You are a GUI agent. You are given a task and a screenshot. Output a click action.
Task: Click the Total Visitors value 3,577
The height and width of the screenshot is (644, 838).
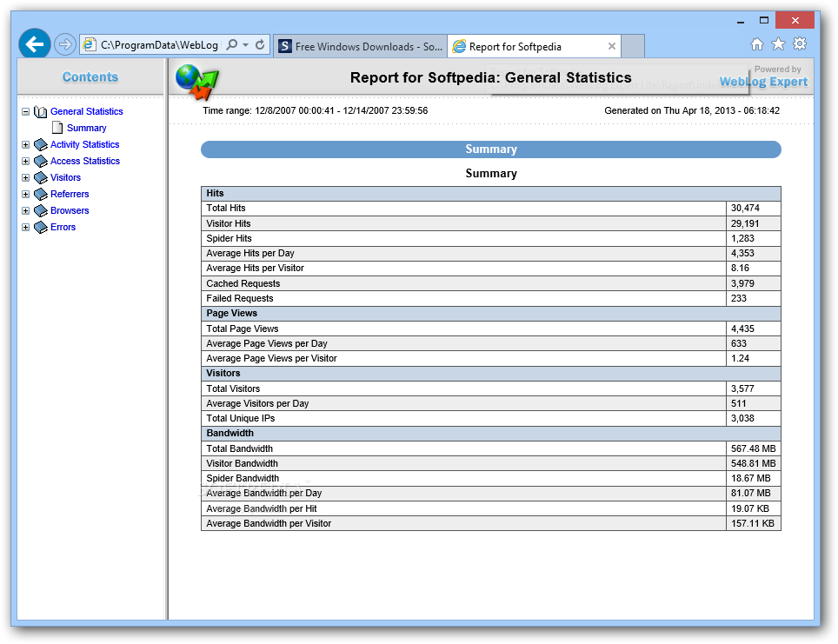coord(742,388)
